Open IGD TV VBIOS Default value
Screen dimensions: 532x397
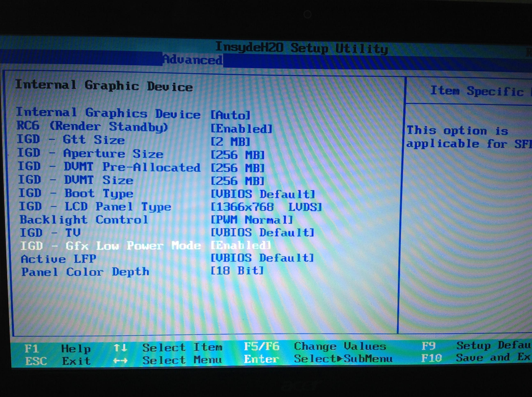262,232
